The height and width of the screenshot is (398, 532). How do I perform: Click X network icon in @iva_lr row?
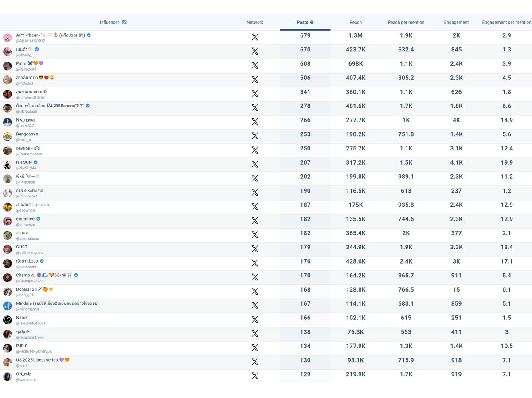point(255,362)
